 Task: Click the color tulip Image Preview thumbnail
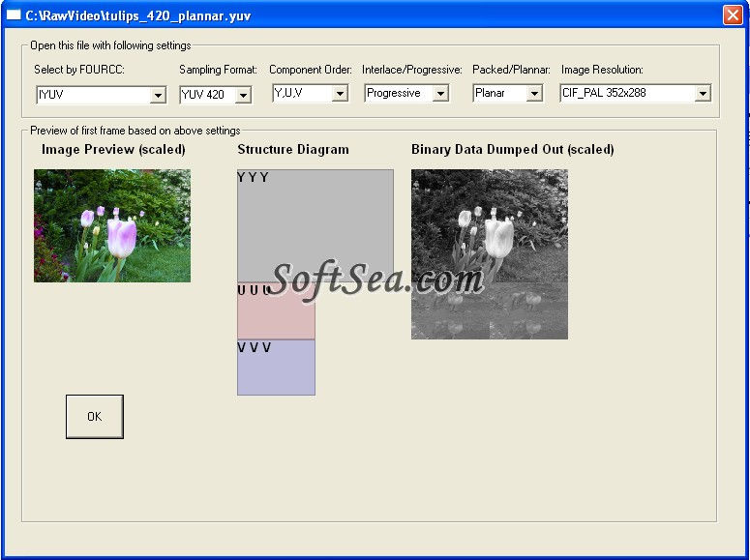tap(112, 225)
